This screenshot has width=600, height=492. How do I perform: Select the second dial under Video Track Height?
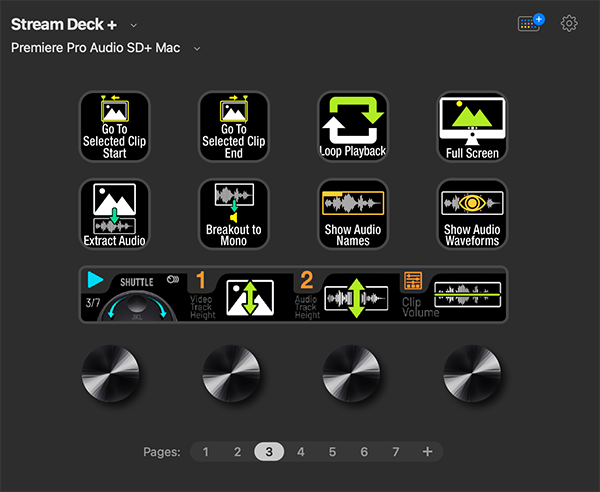(x=231, y=373)
